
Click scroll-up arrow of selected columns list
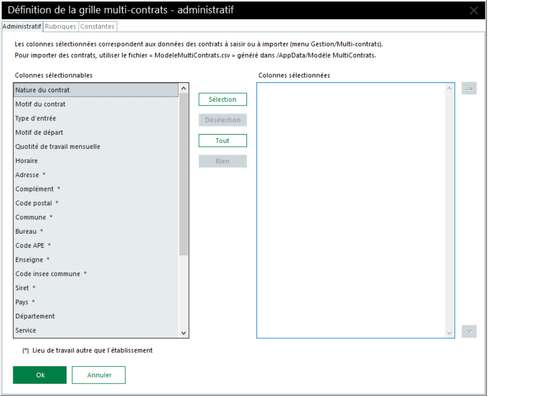449,88
